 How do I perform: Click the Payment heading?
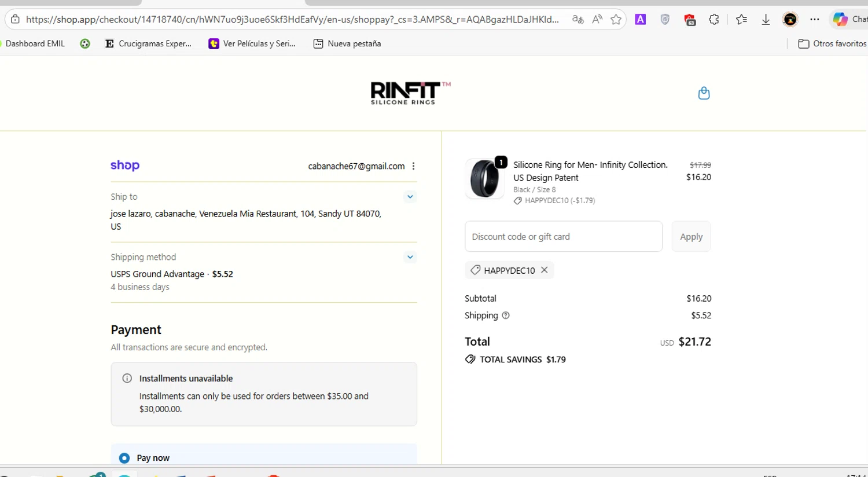[x=136, y=329]
